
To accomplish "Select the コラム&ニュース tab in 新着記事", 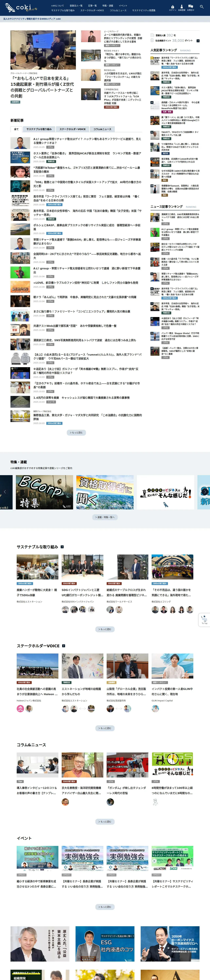I will click(102, 129).
